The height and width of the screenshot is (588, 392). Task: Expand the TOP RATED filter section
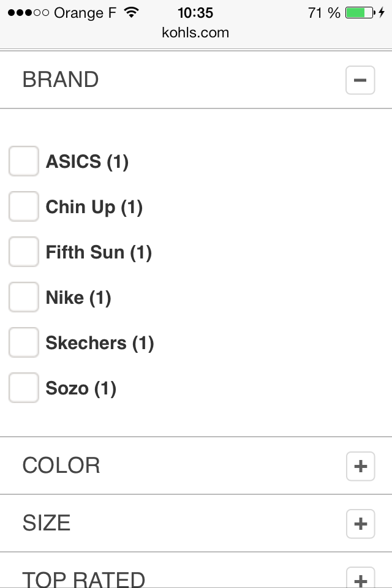(x=360, y=579)
